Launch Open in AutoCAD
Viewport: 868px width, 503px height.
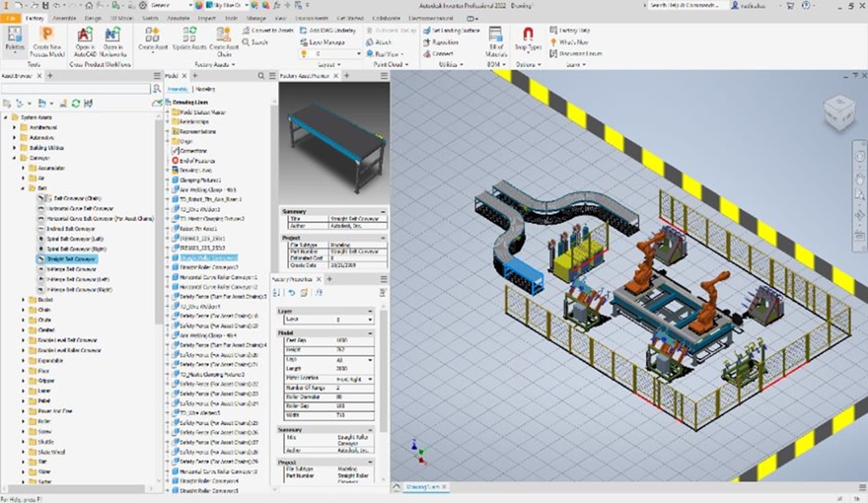click(85, 42)
